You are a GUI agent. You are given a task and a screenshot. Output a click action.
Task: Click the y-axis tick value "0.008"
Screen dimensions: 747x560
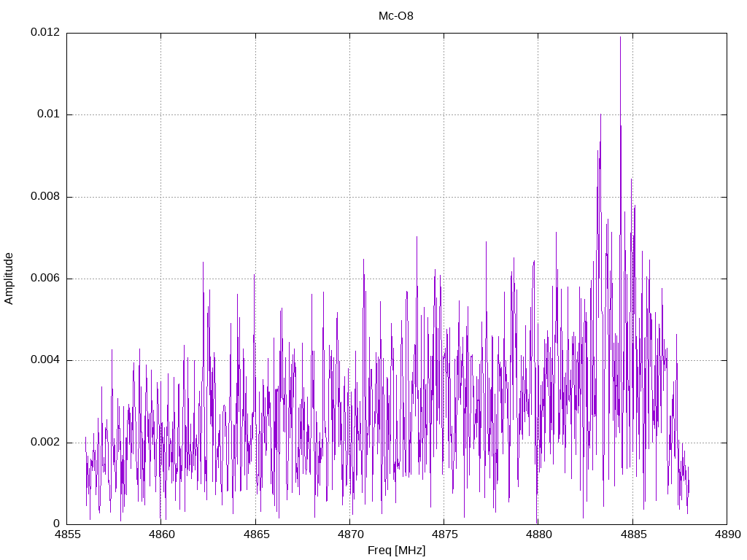pyautogui.click(x=45, y=197)
